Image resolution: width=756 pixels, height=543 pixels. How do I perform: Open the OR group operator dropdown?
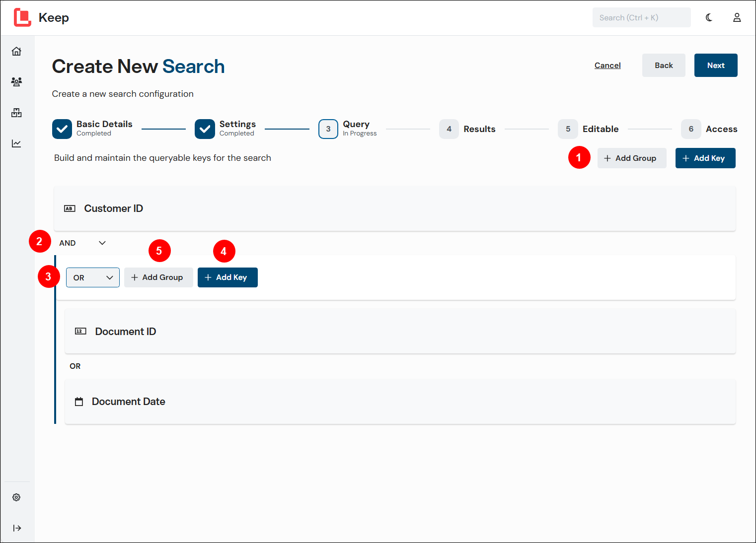coord(93,277)
